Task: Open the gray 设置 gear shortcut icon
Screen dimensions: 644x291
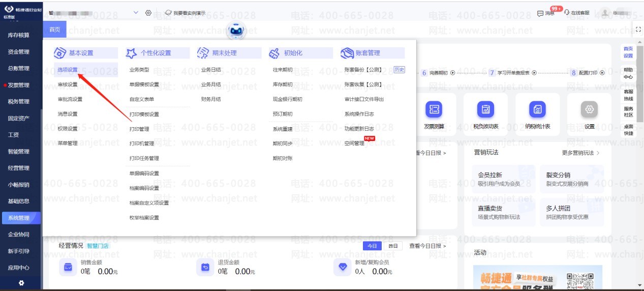Action: pyautogui.click(x=589, y=109)
